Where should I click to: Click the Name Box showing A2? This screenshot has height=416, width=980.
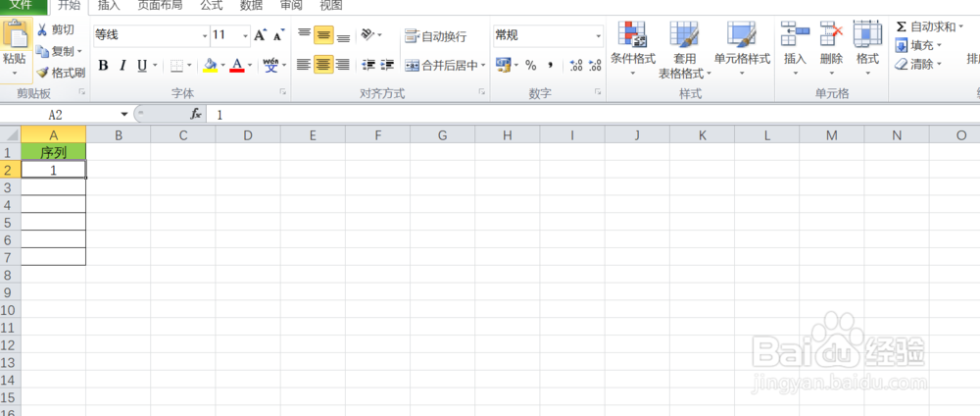[56, 115]
